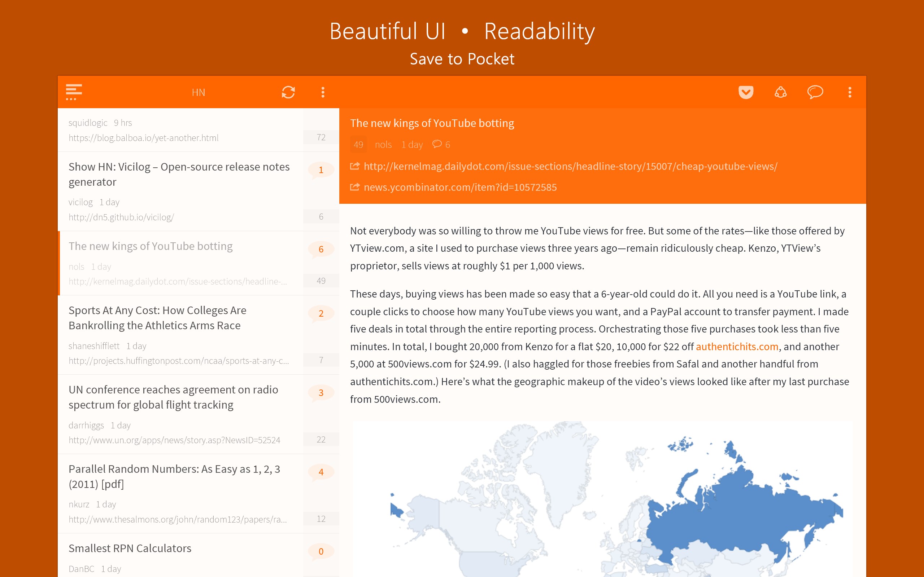Click comment bubble with 6 in list
This screenshot has height=577, width=924.
321,249
